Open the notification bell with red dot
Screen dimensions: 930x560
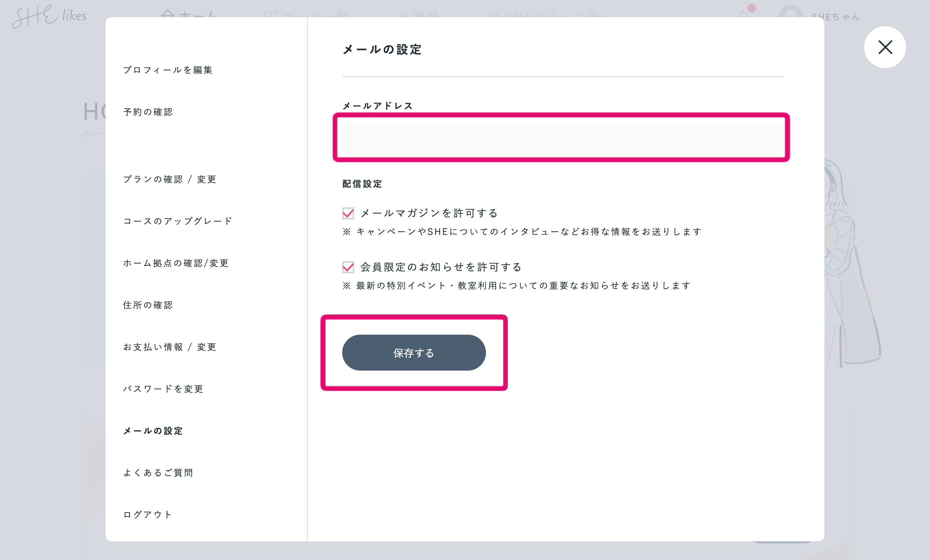tap(743, 14)
